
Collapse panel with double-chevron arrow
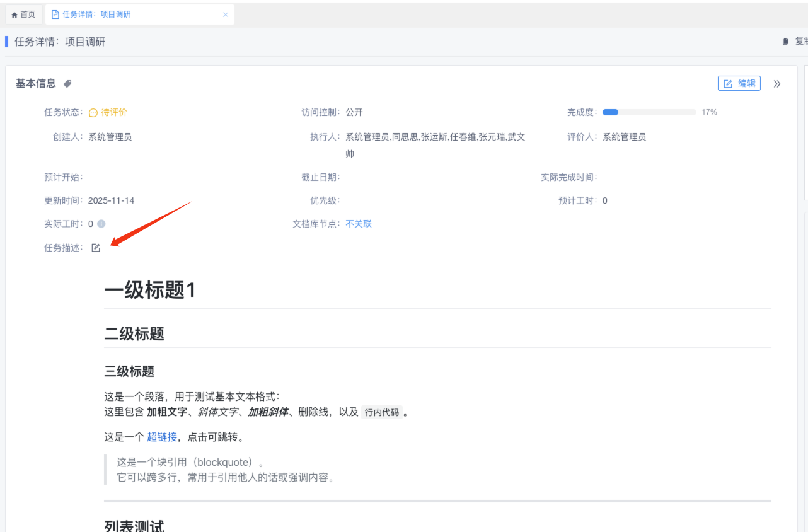(x=777, y=84)
